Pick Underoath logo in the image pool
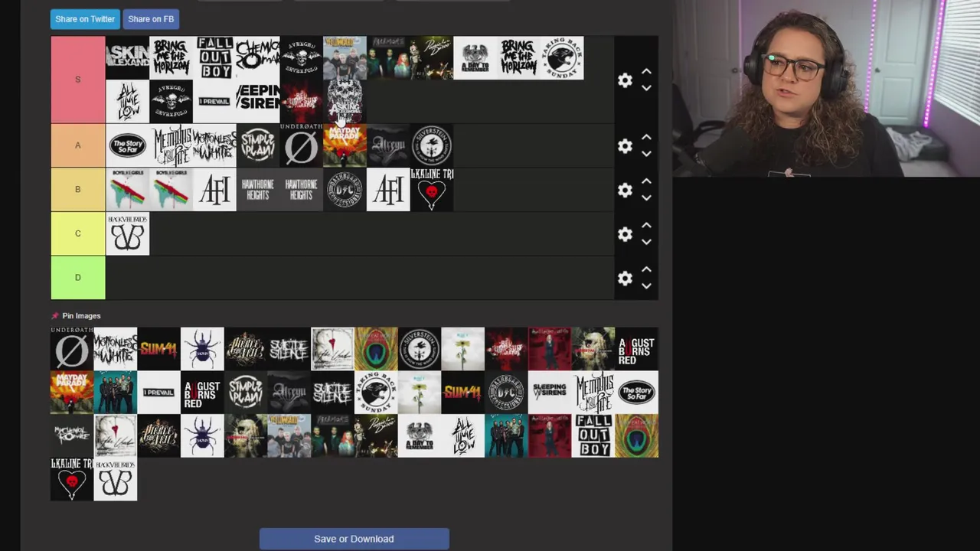The height and width of the screenshot is (551, 980). pyautogui.click(x=72, y=348)
